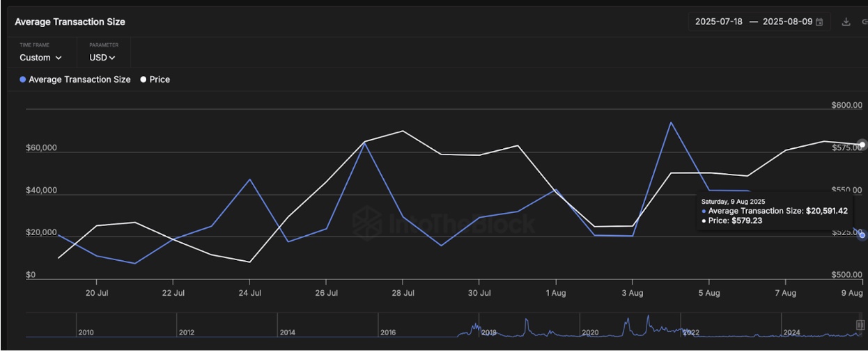
Task: Click the download chart icon
Action: coord(846,22)
